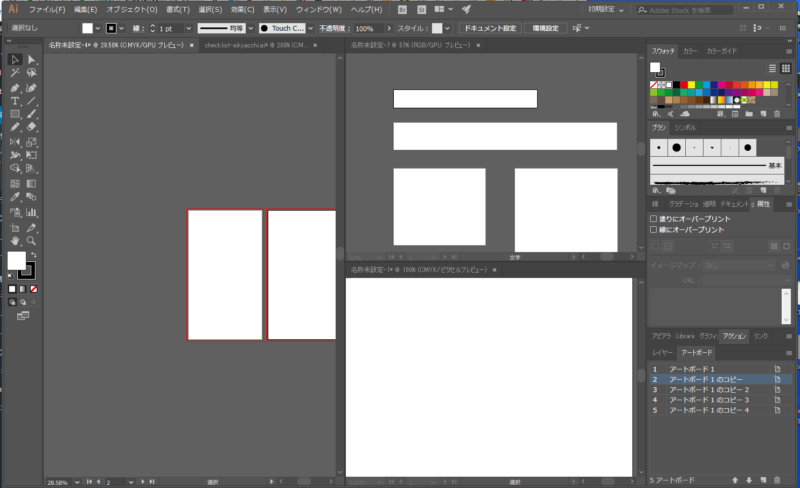Check 線にオーバープリント checkbox
This screenshot has height=488, width=800.
click(x=653, y=230)
